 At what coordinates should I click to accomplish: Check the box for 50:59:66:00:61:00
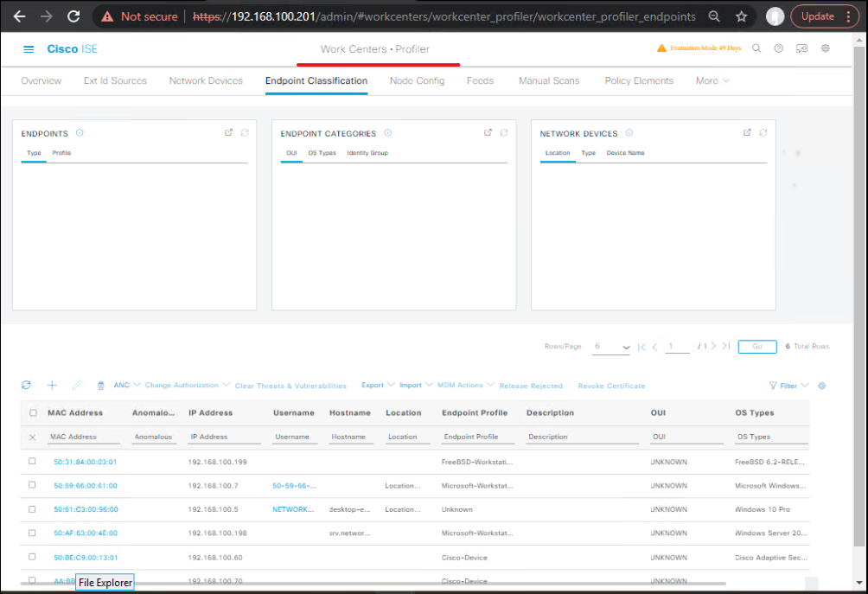click(32, 485)
